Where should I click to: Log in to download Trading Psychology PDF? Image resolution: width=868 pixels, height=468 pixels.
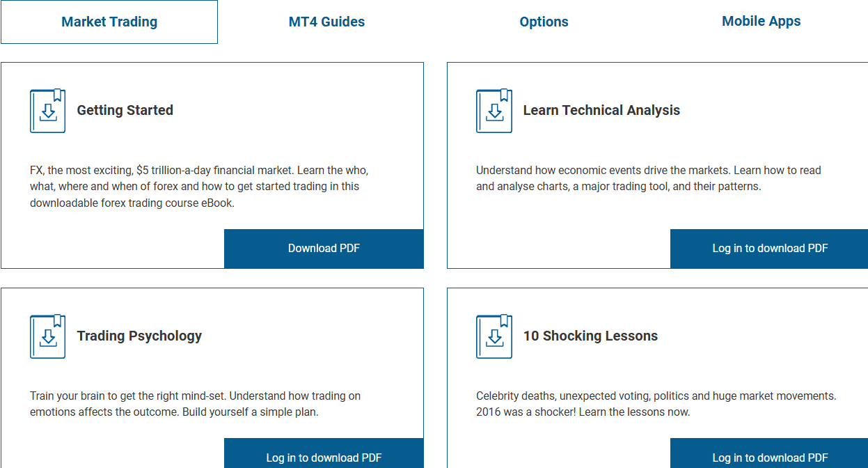pos(323,458)
